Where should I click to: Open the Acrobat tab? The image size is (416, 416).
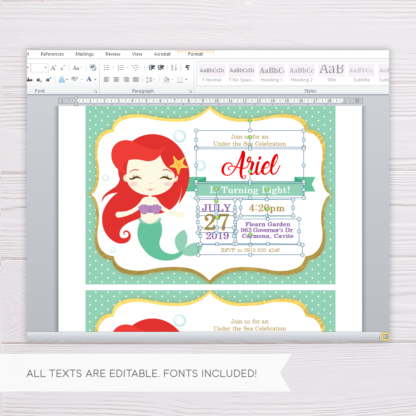(162, 54)
